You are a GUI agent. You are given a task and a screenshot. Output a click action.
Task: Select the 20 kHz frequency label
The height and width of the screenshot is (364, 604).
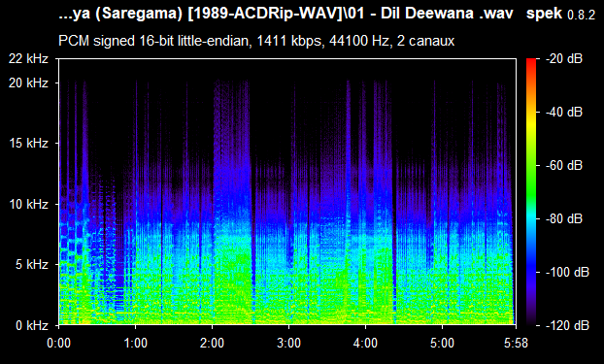(28, 83)
